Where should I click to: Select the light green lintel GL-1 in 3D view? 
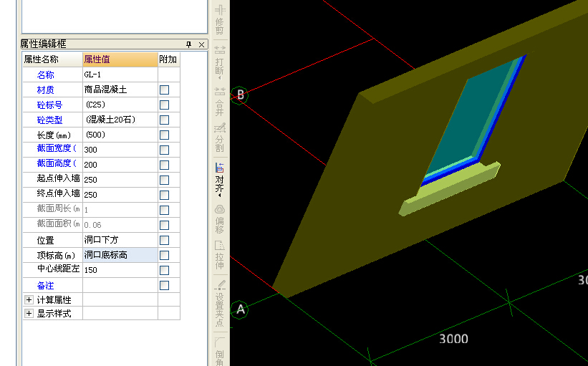pyautogui.click(x=450, y=191)
